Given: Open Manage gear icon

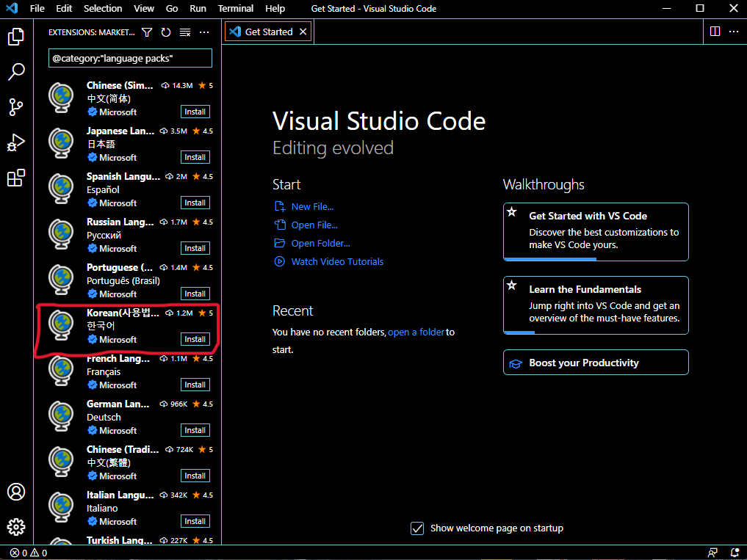Looking at the screenshot, I should (x=16, y=527).
